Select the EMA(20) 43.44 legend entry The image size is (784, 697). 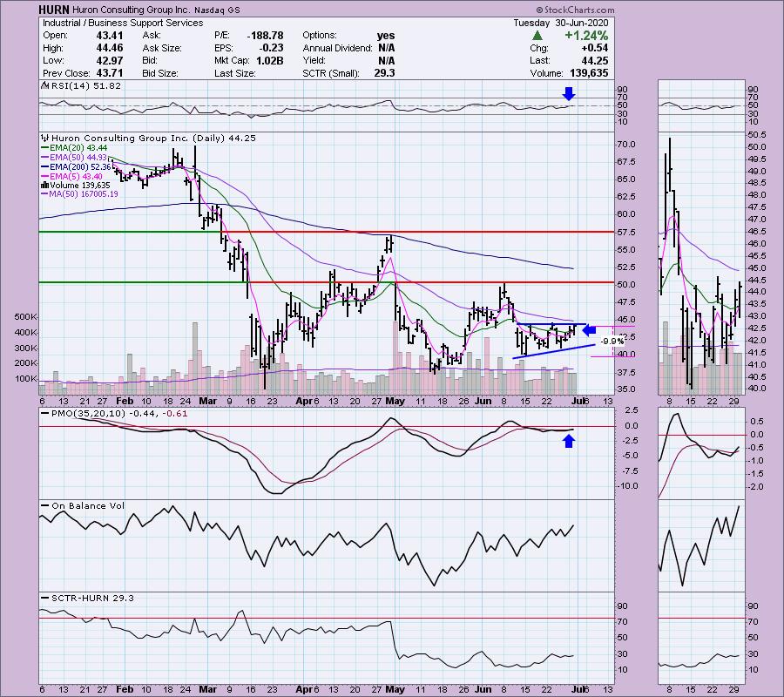[x=75, y=148]
